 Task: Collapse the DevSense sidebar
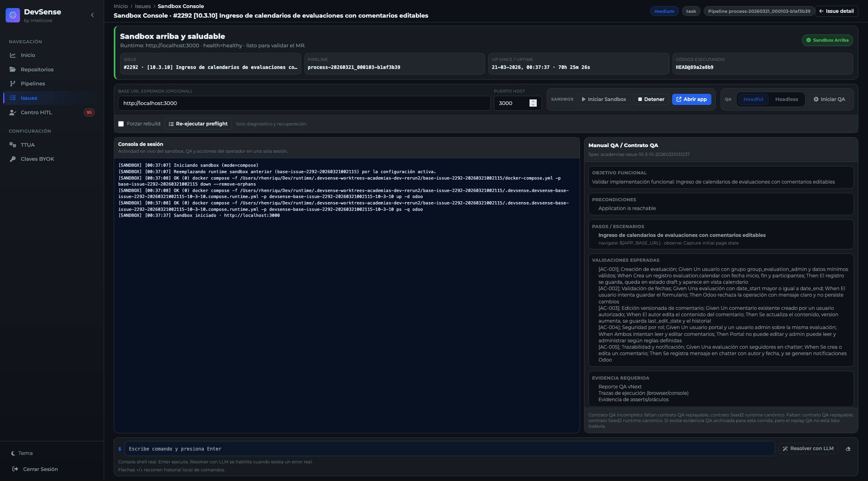pyautogui.click(x=92, y=14)
